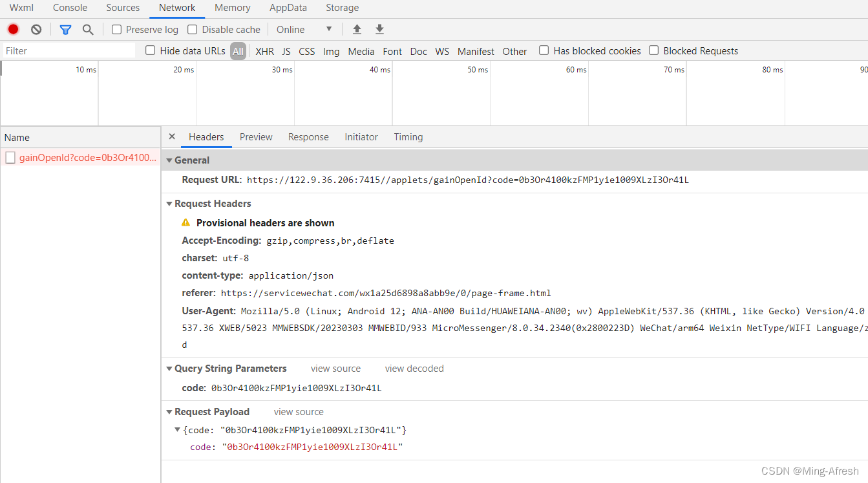Image resolution: width=868 pixels, height=483 pixels.
Task: Click the provisional headers warning icon
Action: click(x=186, y=222)
